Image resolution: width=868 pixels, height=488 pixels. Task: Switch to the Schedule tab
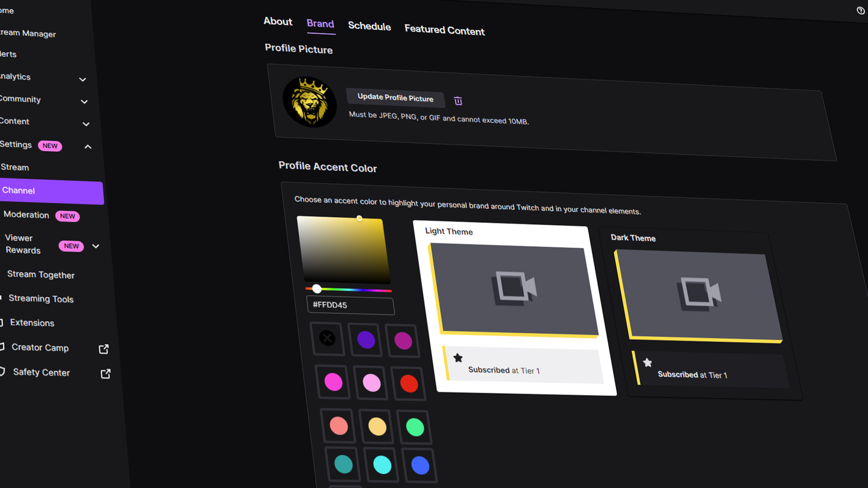tap(369, 26)
